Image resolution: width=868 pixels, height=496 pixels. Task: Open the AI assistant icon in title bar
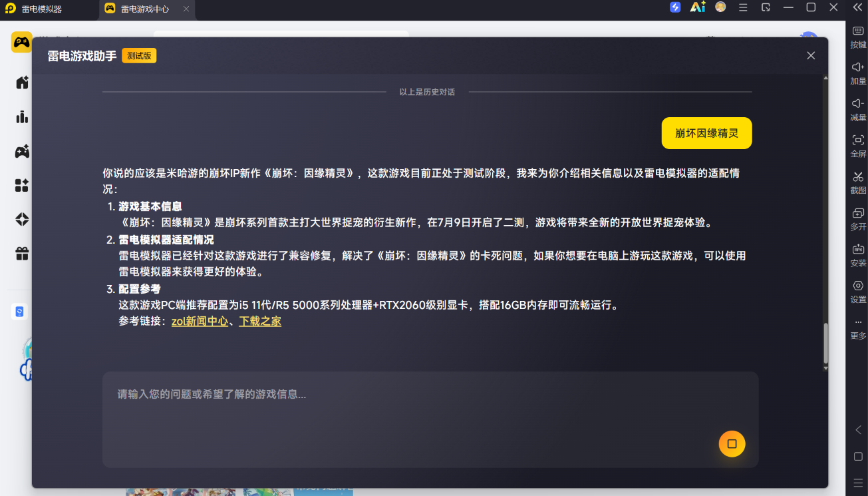[x=698, y=7]
